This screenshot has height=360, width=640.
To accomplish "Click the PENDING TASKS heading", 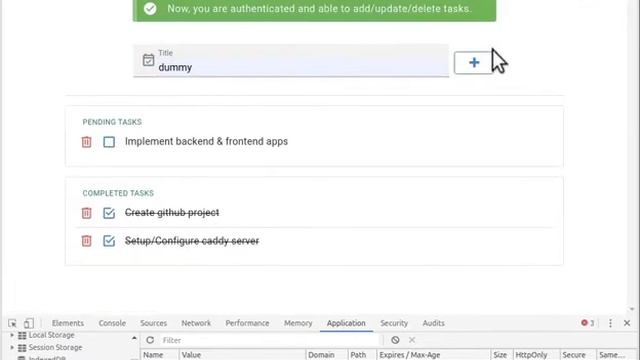I will coord(112,122).
